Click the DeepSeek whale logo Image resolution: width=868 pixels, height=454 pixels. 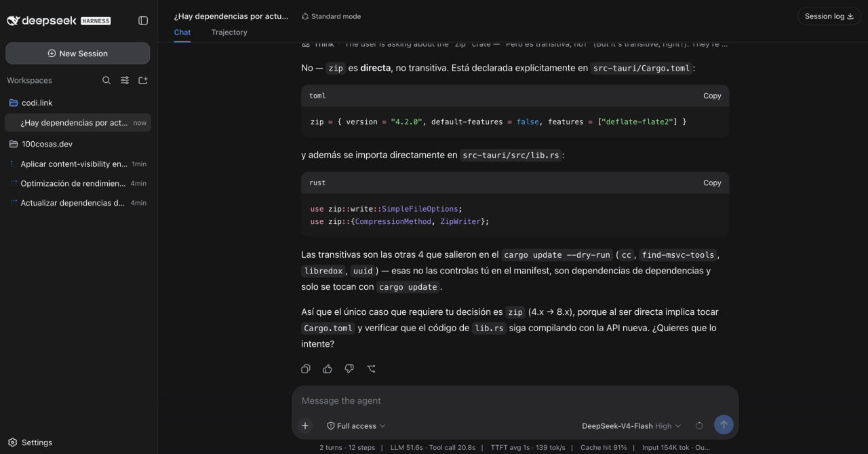(x=13, y=21)
